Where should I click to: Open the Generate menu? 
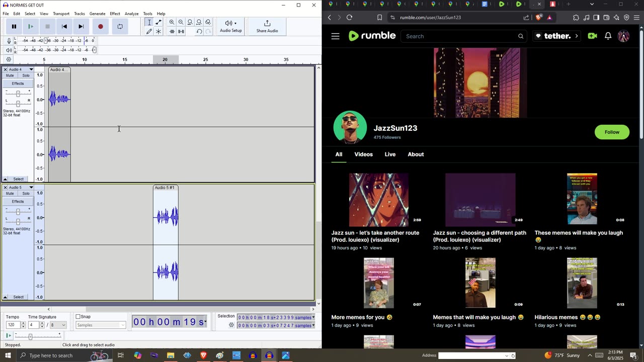(97, 14)
